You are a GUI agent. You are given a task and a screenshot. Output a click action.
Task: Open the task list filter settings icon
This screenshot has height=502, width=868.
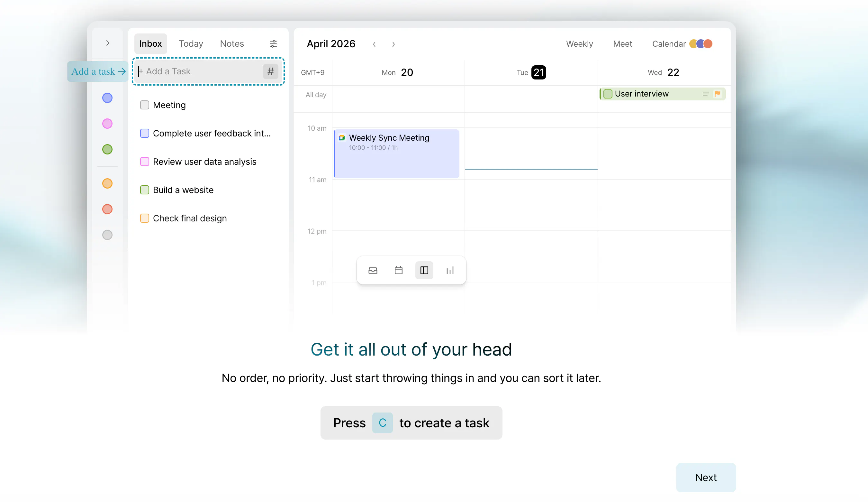click(273, 44)
